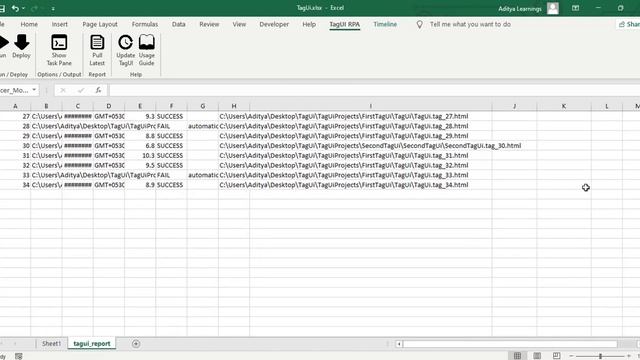Expand the Name Box dropdown
Image resolution: width=640 pixels, height=360 pixels.
coord(34,90)
